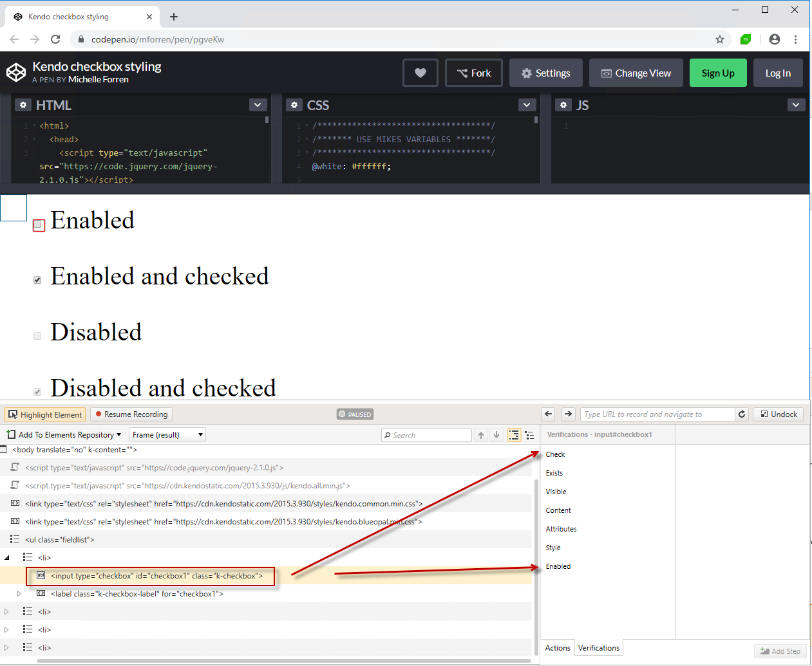Click the Visible verification
The image size is (812, 666).
[x=556, y=492]
